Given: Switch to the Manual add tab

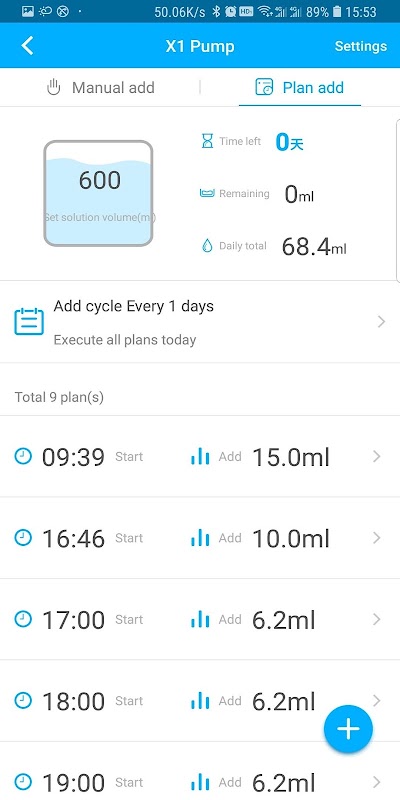Looking at the screenshot, I should click(100, 87).
